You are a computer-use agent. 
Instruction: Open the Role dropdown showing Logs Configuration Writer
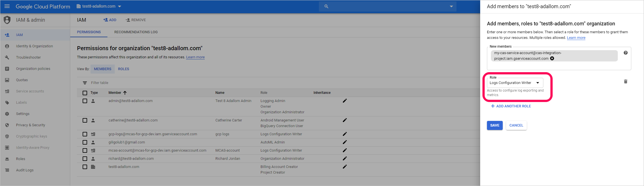click(x=515, y=83)
